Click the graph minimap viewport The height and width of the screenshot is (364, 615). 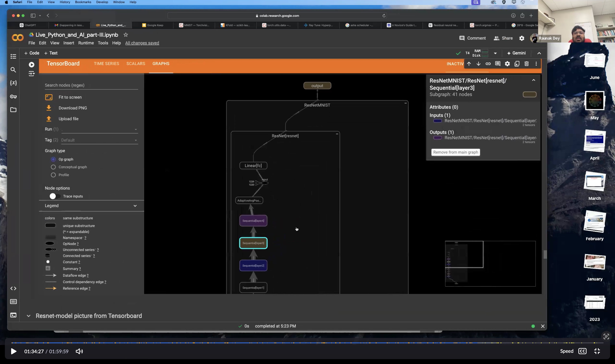pyautogui.click(x=464, y=254)
